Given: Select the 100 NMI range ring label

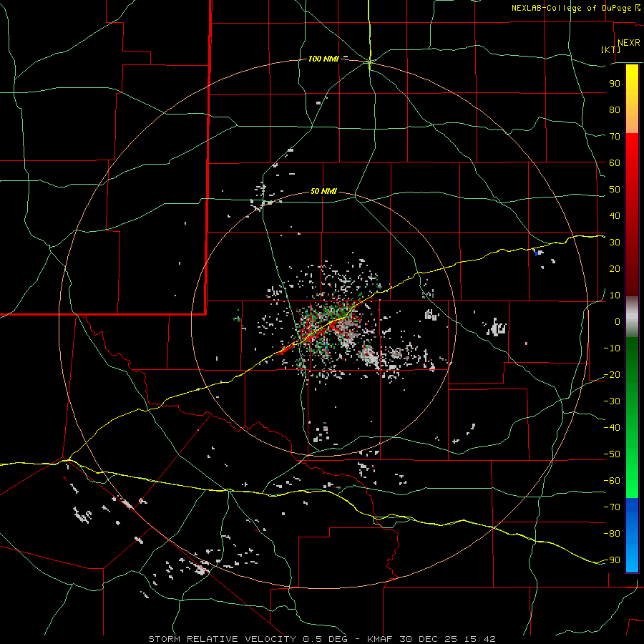Looking at the screenshot, I should click(x=323, y=59).
